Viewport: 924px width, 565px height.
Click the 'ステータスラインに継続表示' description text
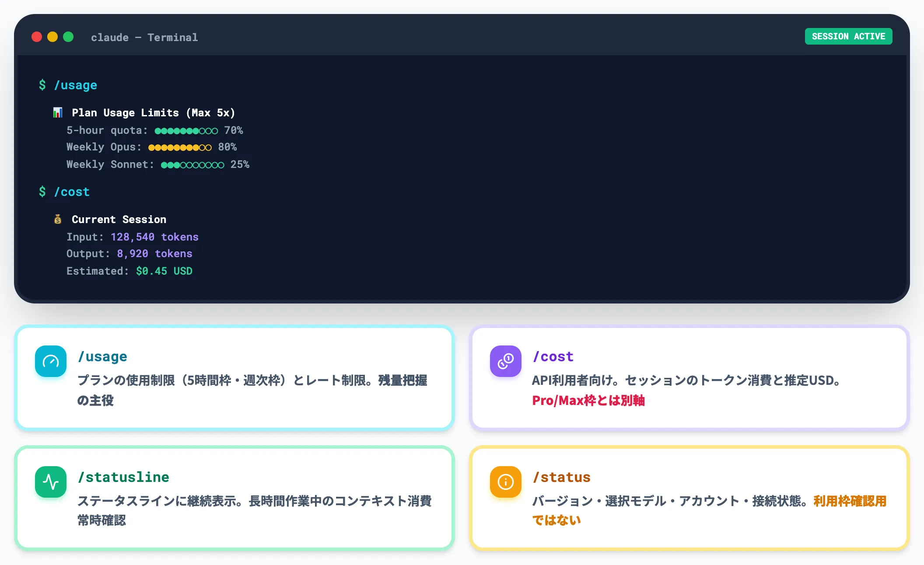tap(255, 510)
